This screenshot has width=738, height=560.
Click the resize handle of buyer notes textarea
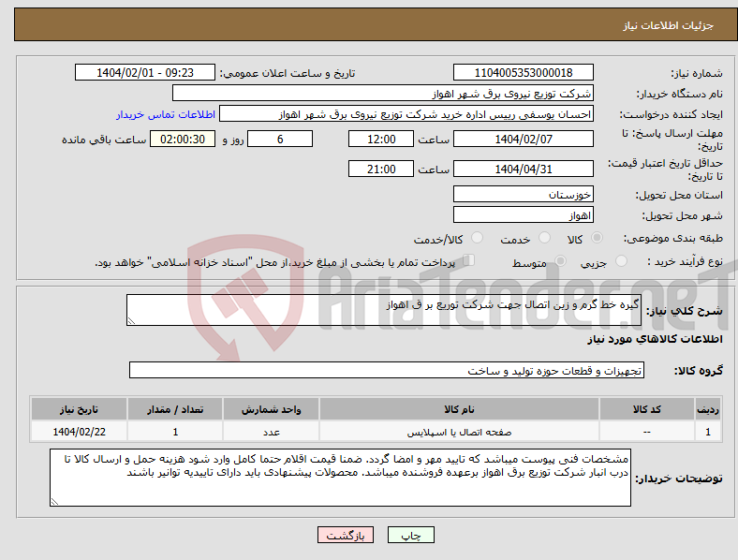(x=54, y=502)
